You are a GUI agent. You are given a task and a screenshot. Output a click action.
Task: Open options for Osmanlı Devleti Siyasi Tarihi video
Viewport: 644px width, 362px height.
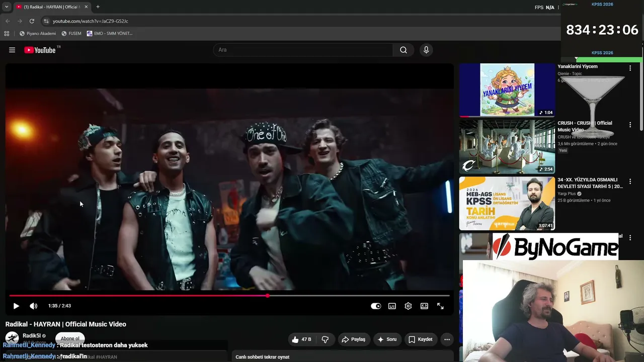pyautogui.click(x=630, y=182)
